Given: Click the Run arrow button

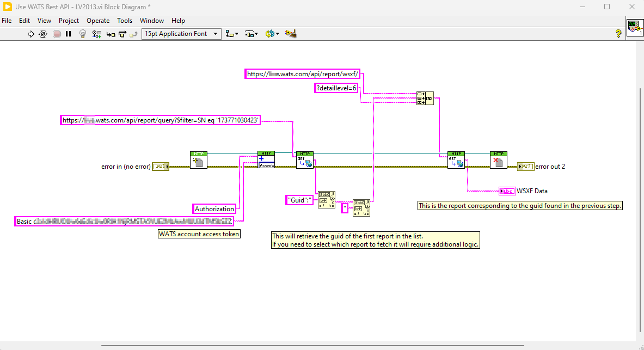Looking at the screenshot, I should (31, 34).
